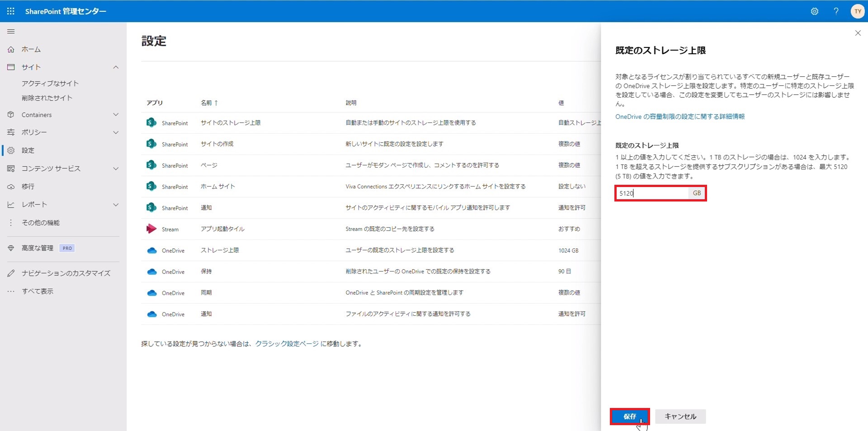
Task: Click the help question mark icon
Action: pyautogui.click(x=836, y=11)
